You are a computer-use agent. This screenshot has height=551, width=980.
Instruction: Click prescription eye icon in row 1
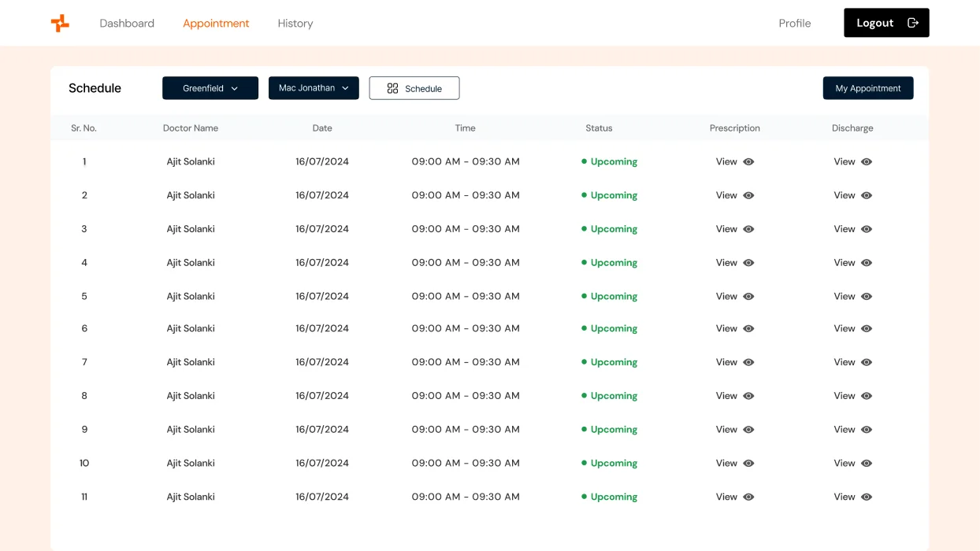tap(748, 161)
